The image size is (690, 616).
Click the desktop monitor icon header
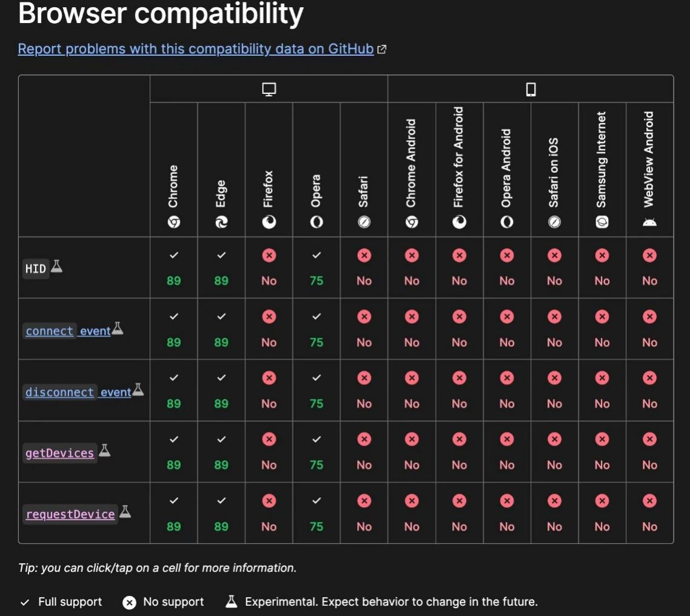[x=269, y=89]
